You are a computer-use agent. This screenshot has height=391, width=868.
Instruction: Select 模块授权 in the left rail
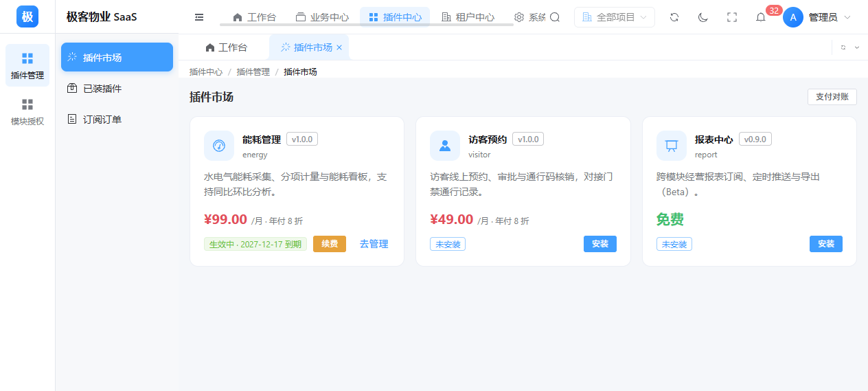point(27,111)
